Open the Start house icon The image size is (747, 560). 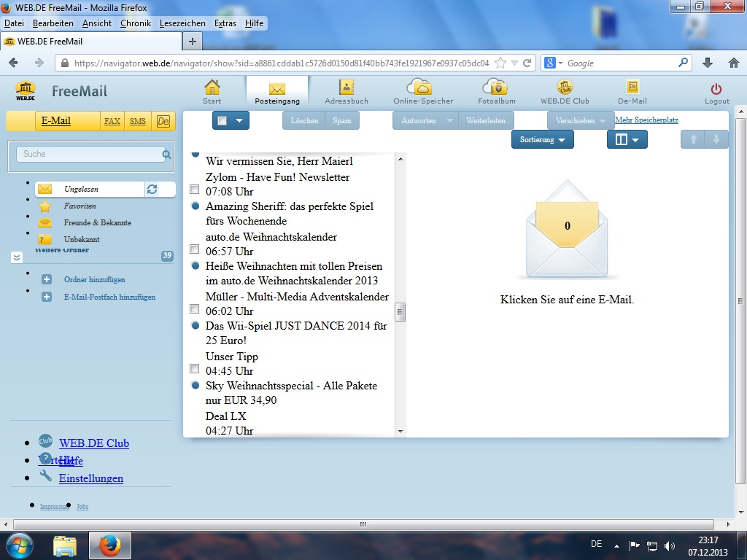pos(212,87)
